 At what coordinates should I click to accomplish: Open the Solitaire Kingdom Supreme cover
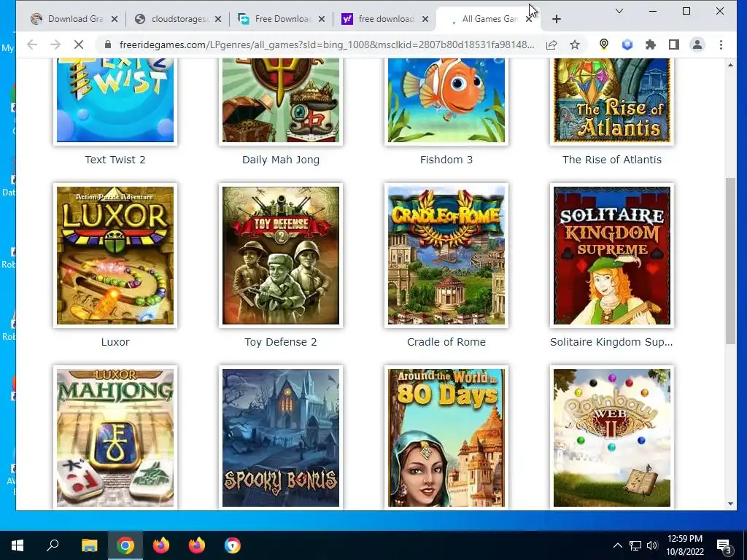[612, 256]
